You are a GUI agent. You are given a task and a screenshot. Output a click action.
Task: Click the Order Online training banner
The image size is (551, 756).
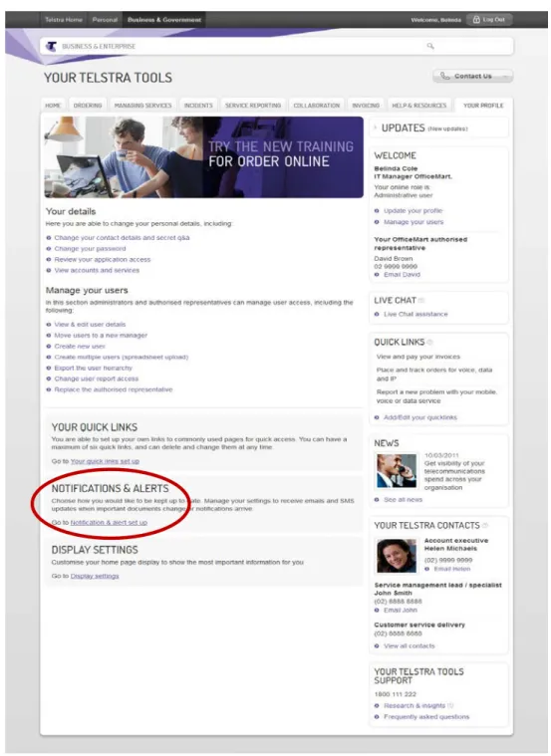(203, 157)
